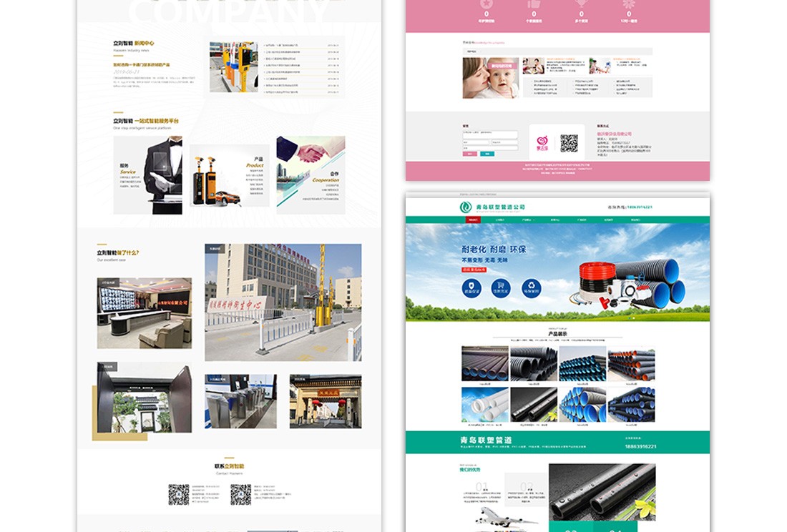Select the red highlighted home tab in green navbar

click(473, 220)
